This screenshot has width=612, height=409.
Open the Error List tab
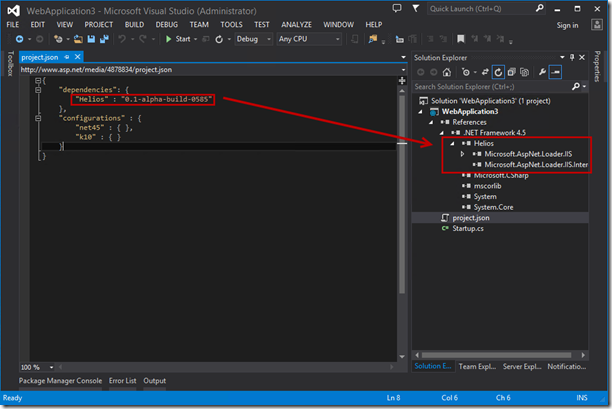(123, 381)
